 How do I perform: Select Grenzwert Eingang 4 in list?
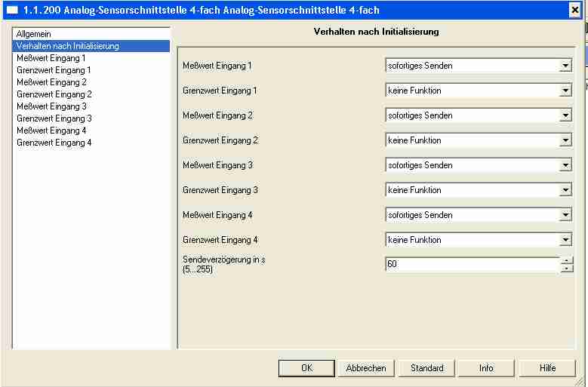coord(54,143)
